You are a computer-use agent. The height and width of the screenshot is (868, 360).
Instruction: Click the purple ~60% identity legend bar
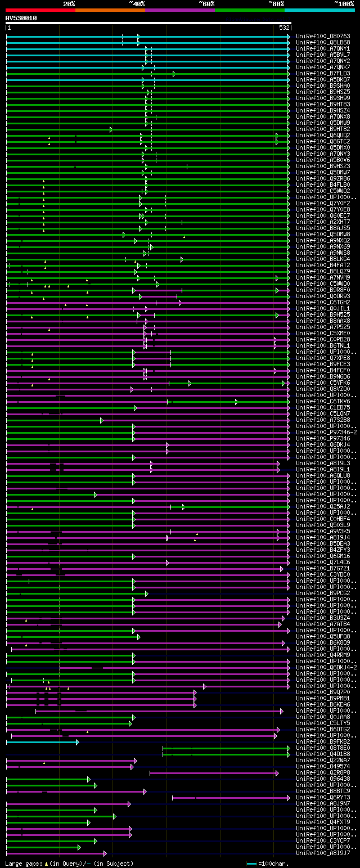[180, 10]
